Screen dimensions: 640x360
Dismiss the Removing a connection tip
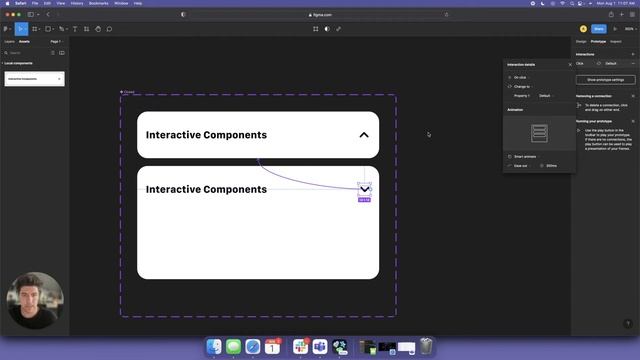pos(633,96)
